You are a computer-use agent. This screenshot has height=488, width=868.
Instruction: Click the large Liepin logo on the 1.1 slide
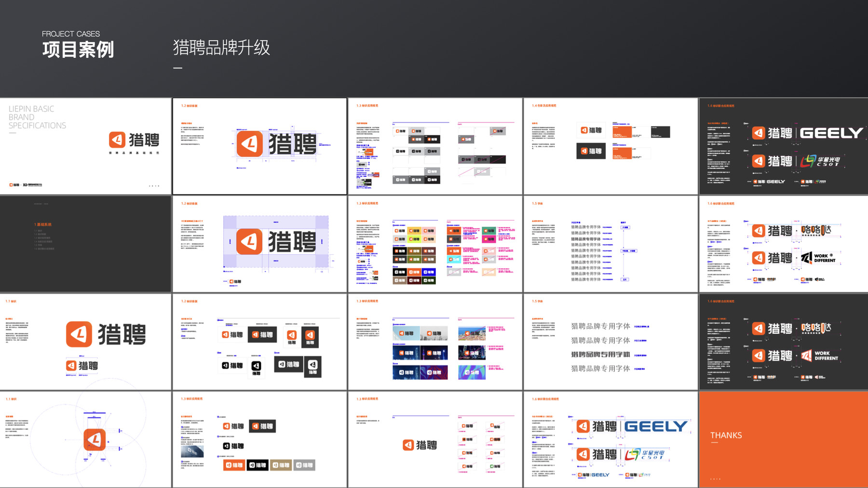[x=106, y=334]
